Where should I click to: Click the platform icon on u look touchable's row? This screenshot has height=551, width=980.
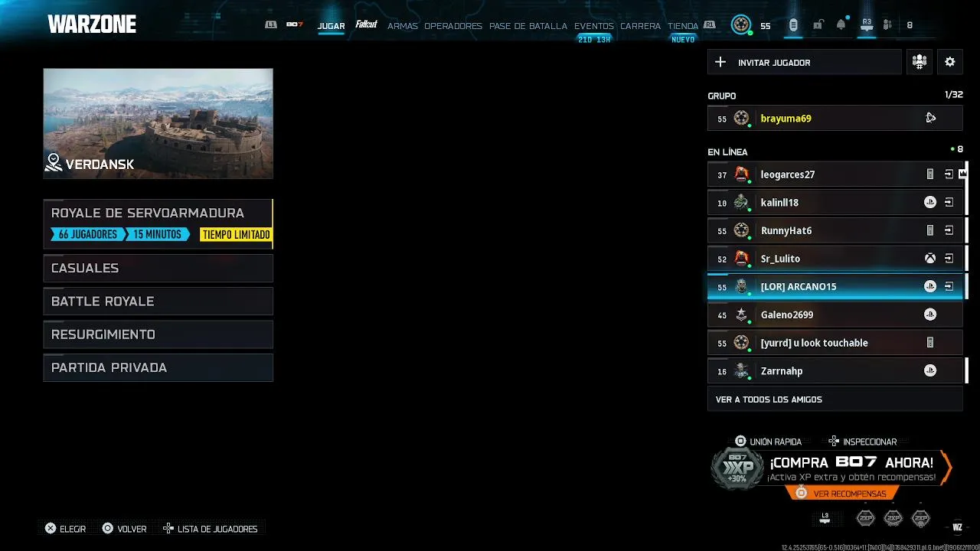pos(930,343)
